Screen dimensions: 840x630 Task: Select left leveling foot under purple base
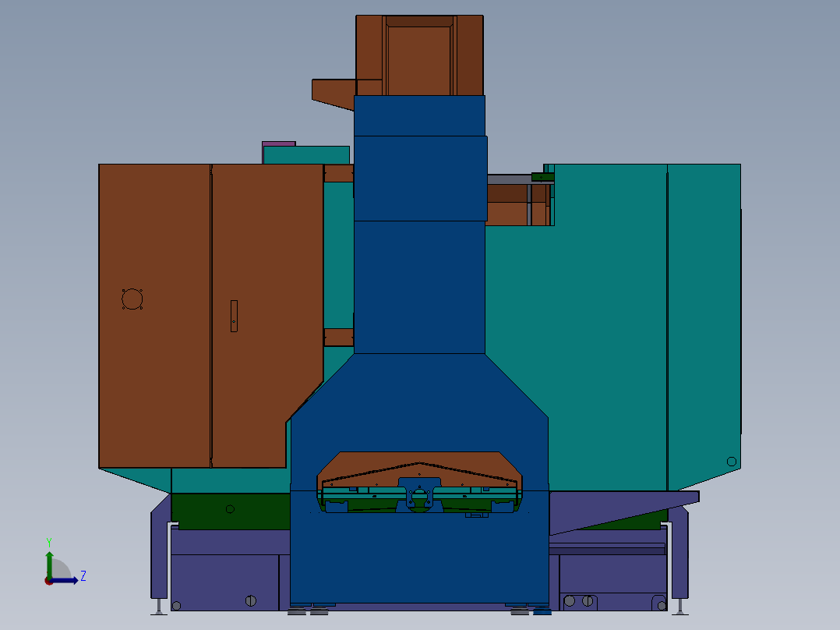159,607
